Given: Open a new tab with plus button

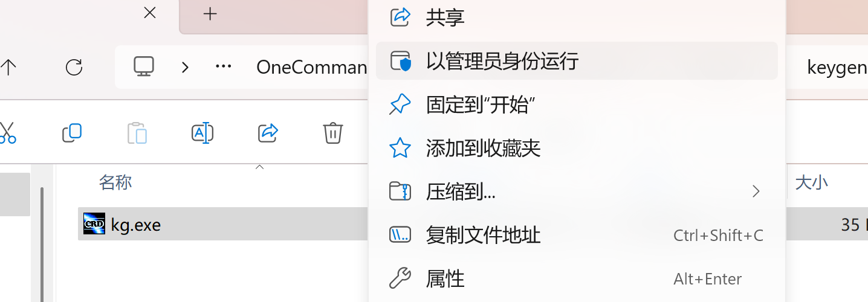Looking at the screenshot, I should [x=210, y=14].
